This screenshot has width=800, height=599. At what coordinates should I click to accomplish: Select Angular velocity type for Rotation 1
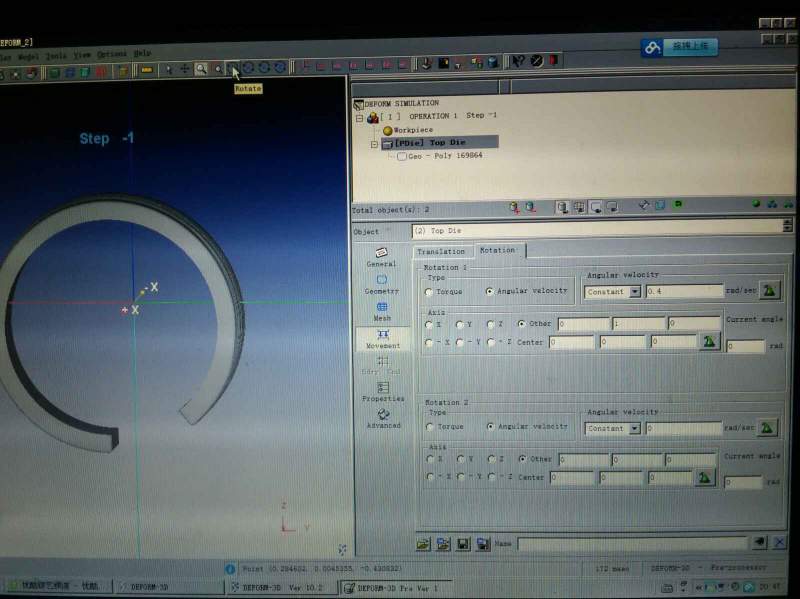[490, 291]
